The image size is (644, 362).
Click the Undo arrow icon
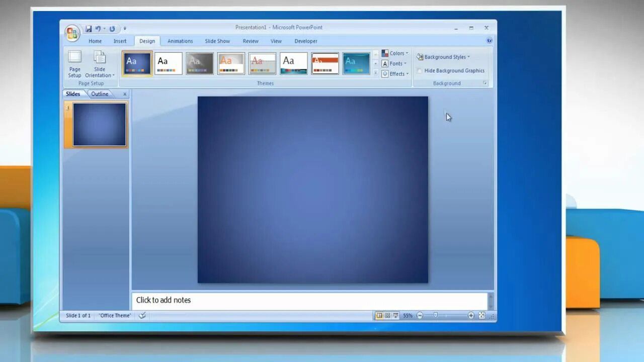[x=98, y=29]
